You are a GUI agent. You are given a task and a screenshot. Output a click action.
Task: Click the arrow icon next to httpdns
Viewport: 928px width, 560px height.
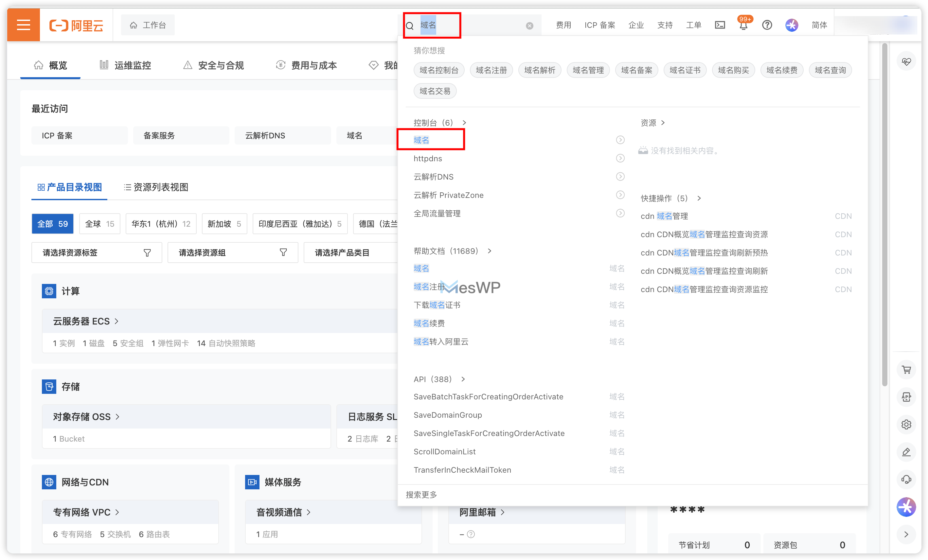[620, 158]
